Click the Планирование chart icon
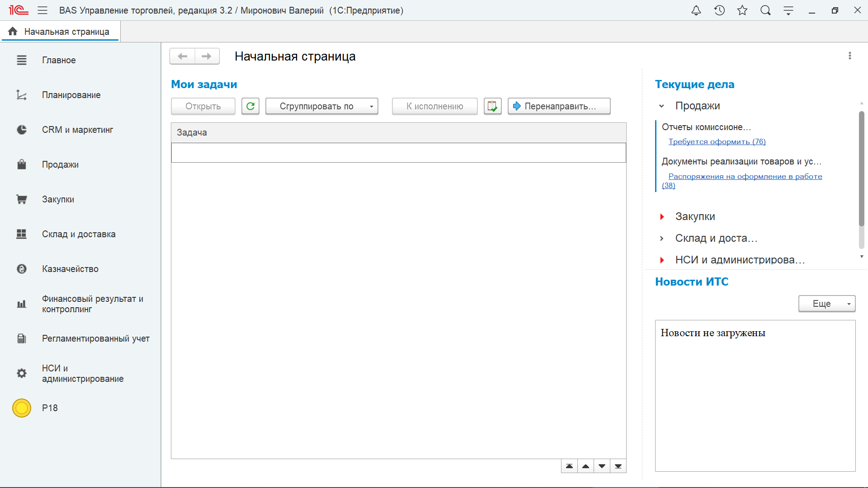868x488 pixels. coord(22,95)
